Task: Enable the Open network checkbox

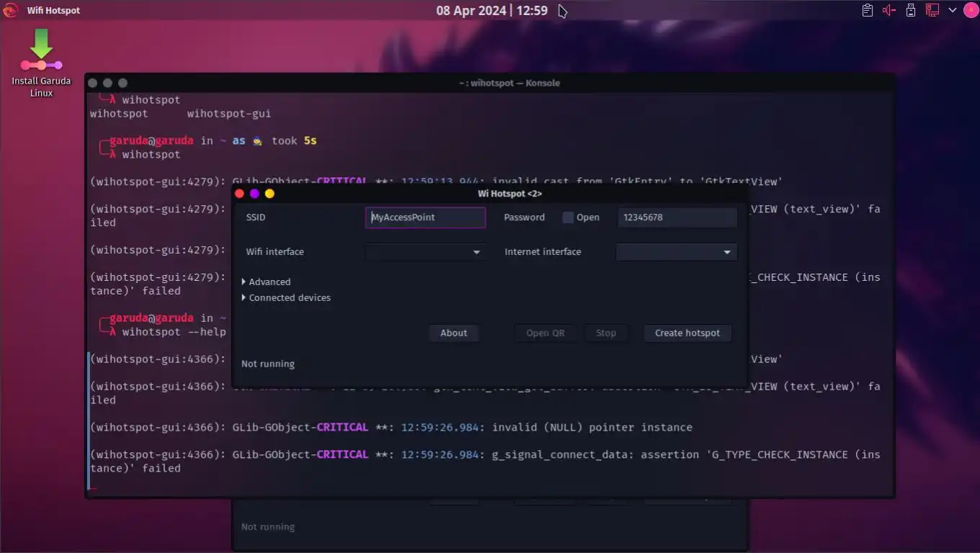Action: 568,217
